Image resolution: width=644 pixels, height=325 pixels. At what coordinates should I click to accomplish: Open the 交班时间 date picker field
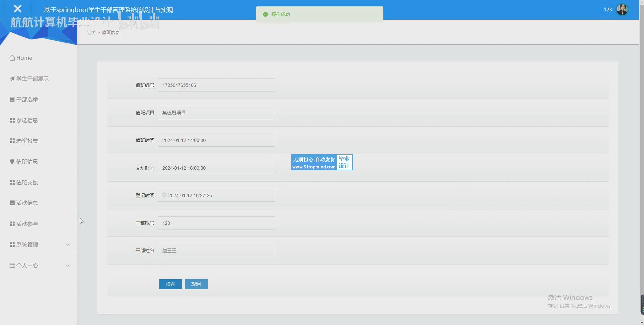tap(217, 168)
